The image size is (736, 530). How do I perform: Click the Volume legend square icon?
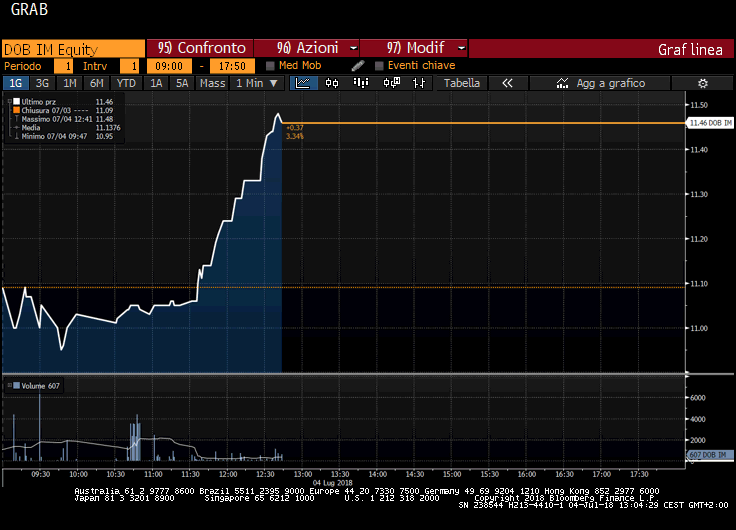16,385
